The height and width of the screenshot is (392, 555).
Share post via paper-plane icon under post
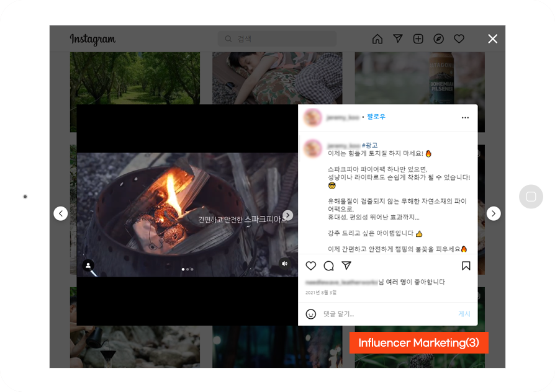346,265
